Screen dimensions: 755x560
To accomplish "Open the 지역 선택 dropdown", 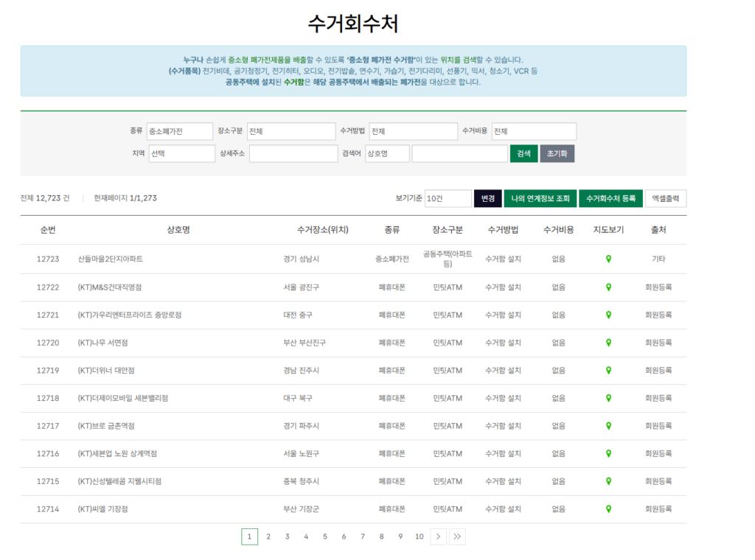I will point(182,153).
